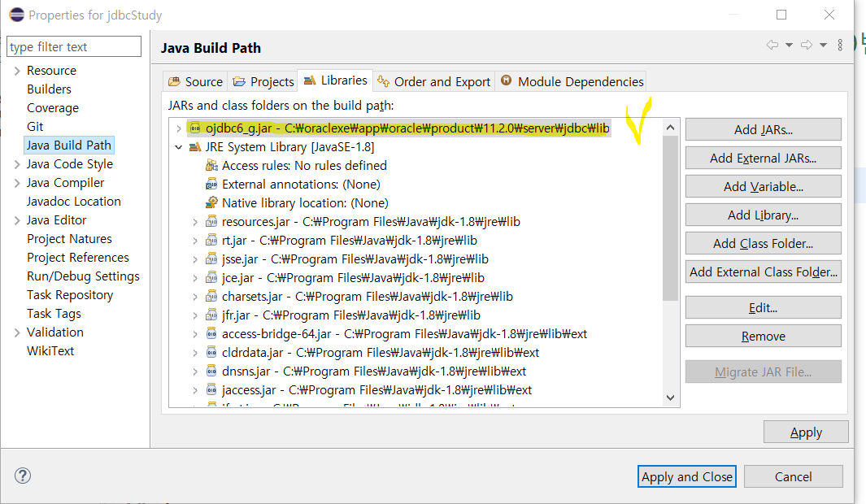Click the resources.jar icon

(211, 221)
